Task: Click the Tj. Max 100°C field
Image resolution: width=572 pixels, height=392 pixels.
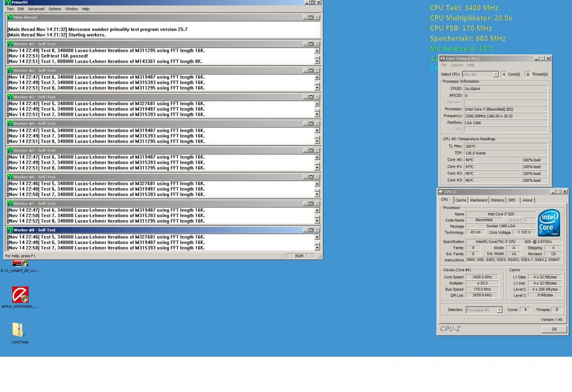Action: 506,146
